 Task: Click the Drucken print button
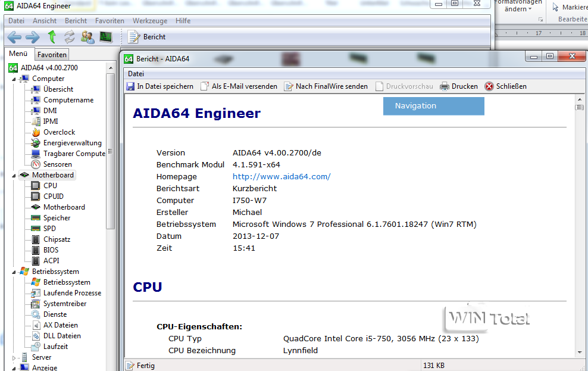[459, 86]
